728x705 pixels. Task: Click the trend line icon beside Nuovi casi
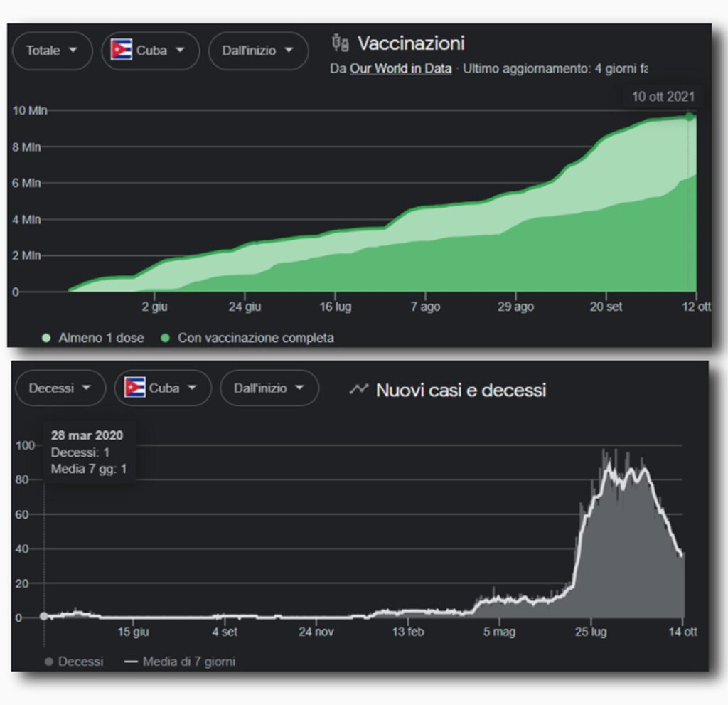[359, 389]
